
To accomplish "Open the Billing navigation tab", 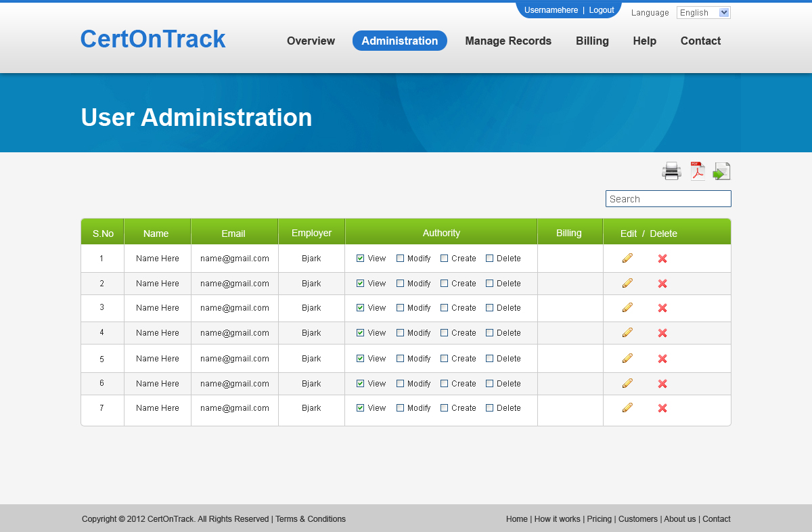I will (592, 41).
